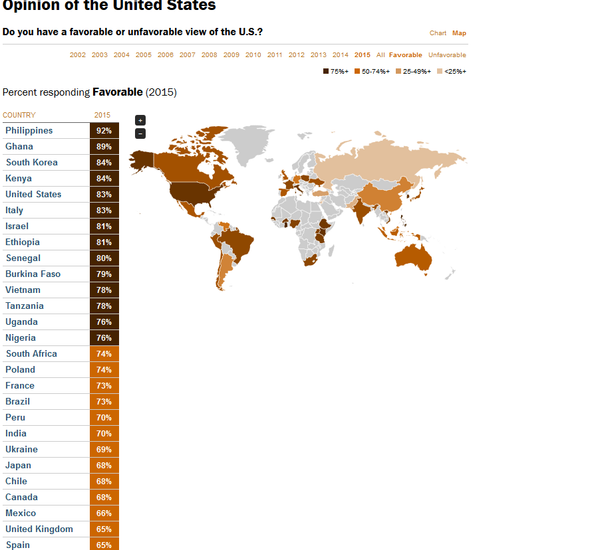Open Japan country link
Screen dimensions: 600x550
[x=18, y=465]
